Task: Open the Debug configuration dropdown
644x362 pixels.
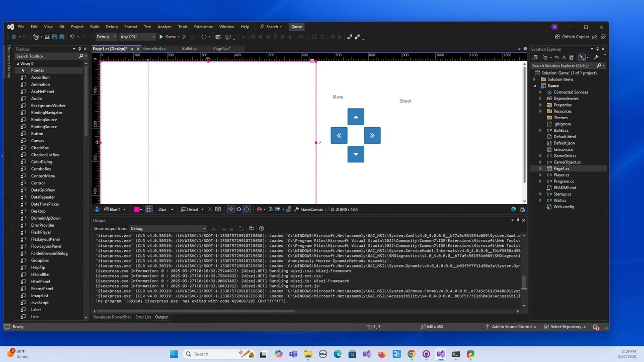Action: tap(106, 37)
